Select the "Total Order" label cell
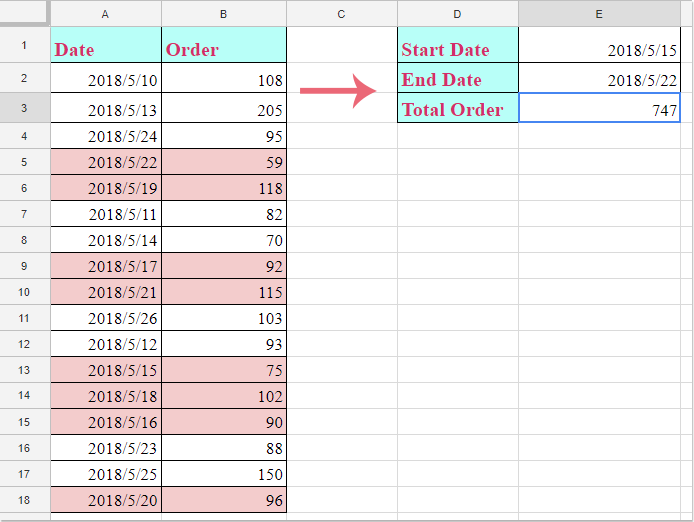694x522 pixels. pos(457,109)
